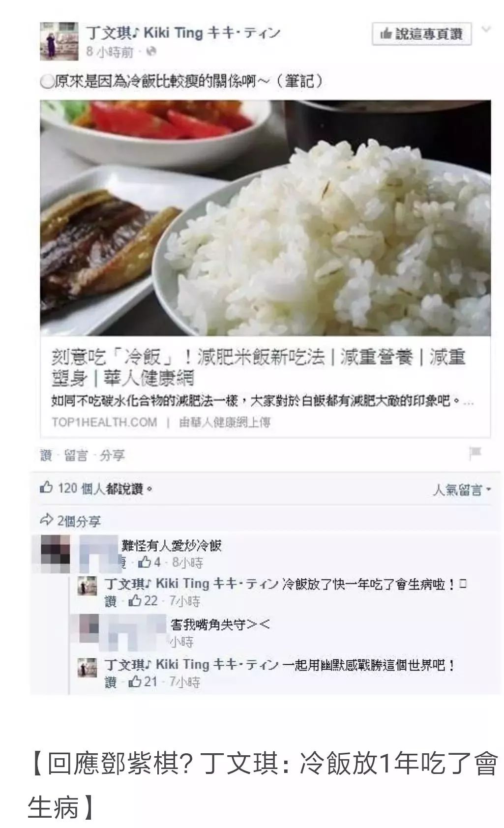This screenshot has width=504, height=828.
Task: Open the rice photo article preview
Action: (265, 218)
